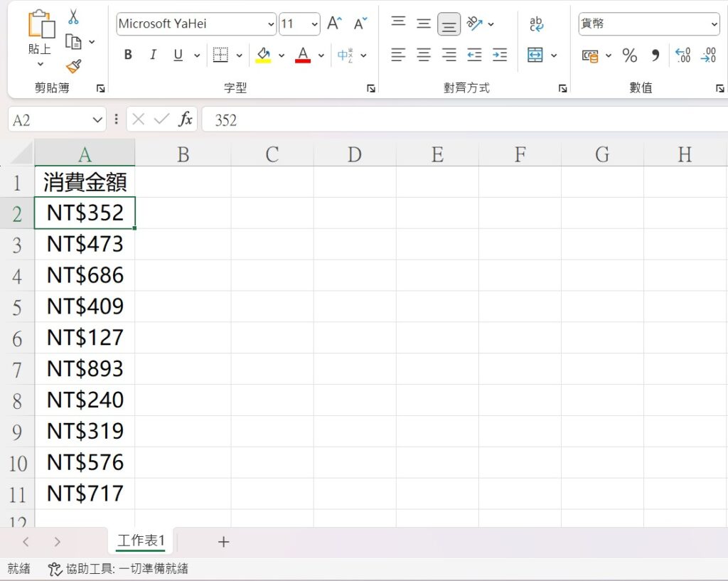
Task: Open 對齊方式 group dialog launcher
Action: tap(563, 88)
